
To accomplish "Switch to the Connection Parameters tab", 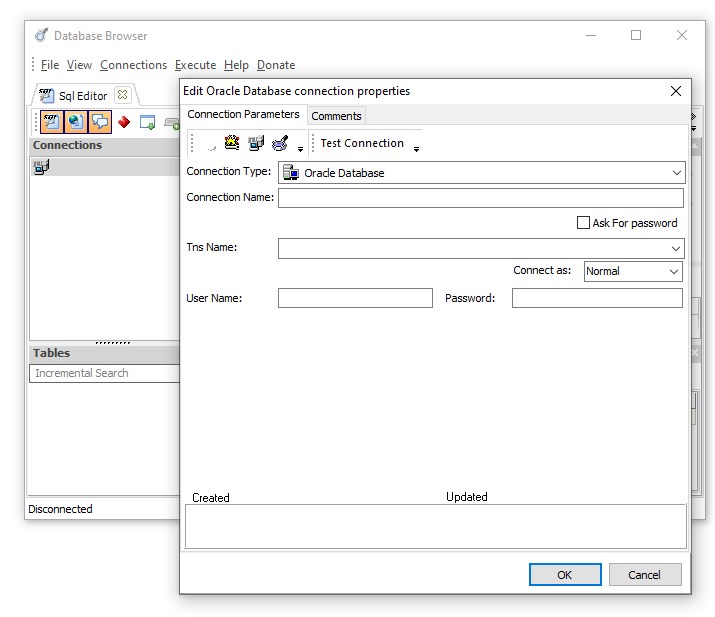I will click(244, 114).
